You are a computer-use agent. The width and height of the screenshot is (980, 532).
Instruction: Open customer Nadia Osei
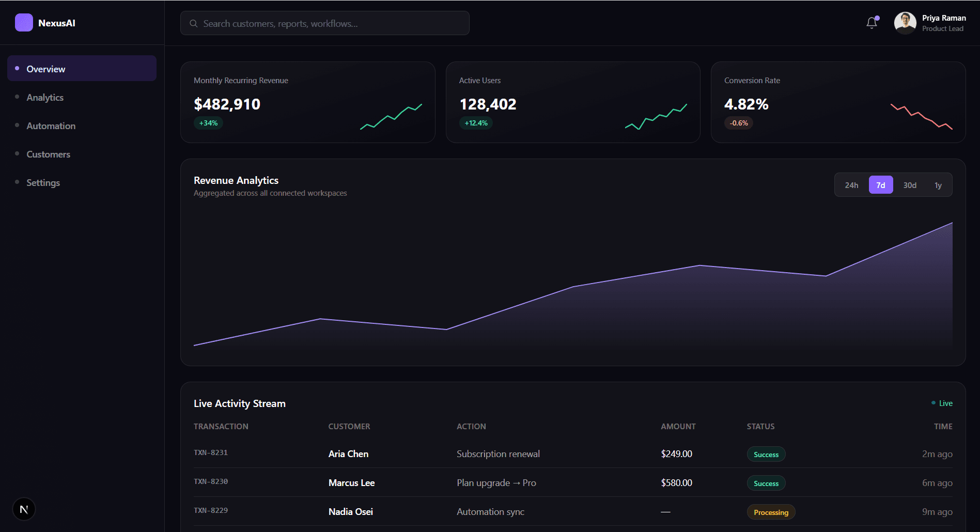(x=351, y=512)
